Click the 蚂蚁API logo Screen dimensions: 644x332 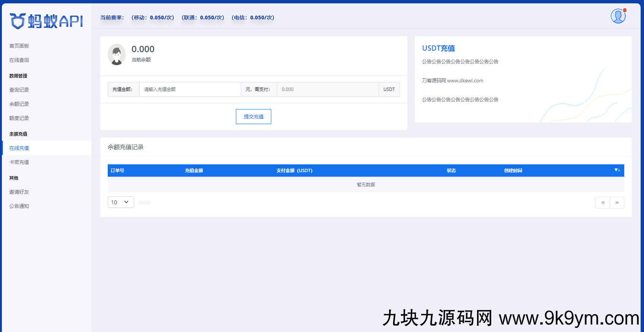pos(46,21)
